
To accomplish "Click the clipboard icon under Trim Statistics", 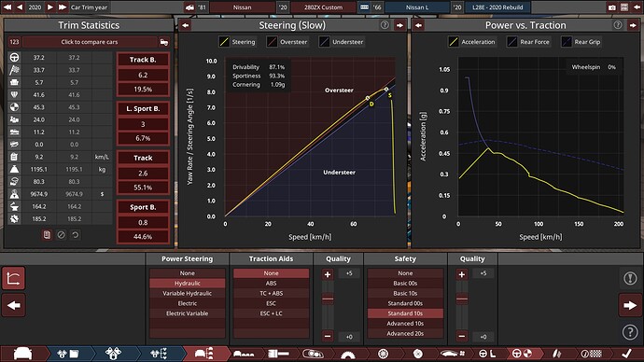I will pyautogui.click(x=47, y=235).
